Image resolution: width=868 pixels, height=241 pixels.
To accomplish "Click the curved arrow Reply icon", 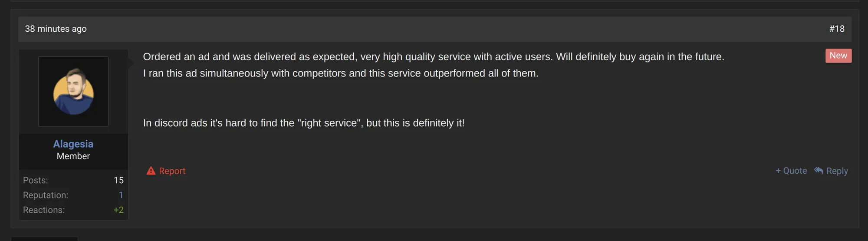I will [x=819, y=170].
